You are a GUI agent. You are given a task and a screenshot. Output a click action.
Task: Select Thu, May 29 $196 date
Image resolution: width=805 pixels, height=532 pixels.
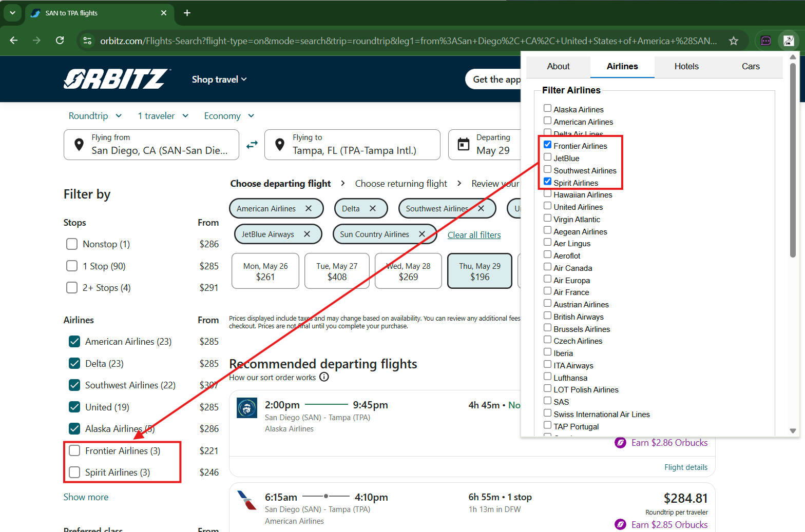pyautogui.click(x=480, y=271)
